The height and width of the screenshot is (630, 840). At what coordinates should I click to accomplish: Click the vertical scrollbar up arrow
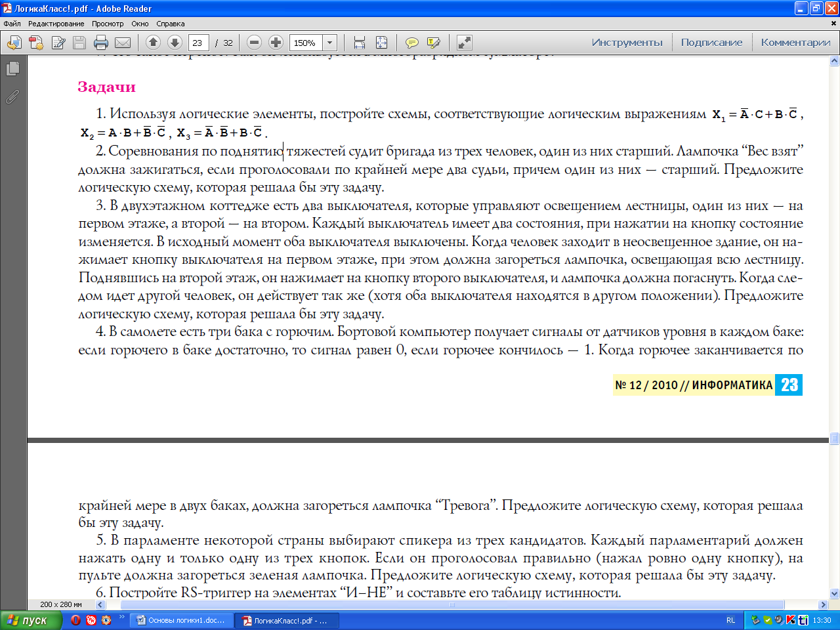[835, 60]
